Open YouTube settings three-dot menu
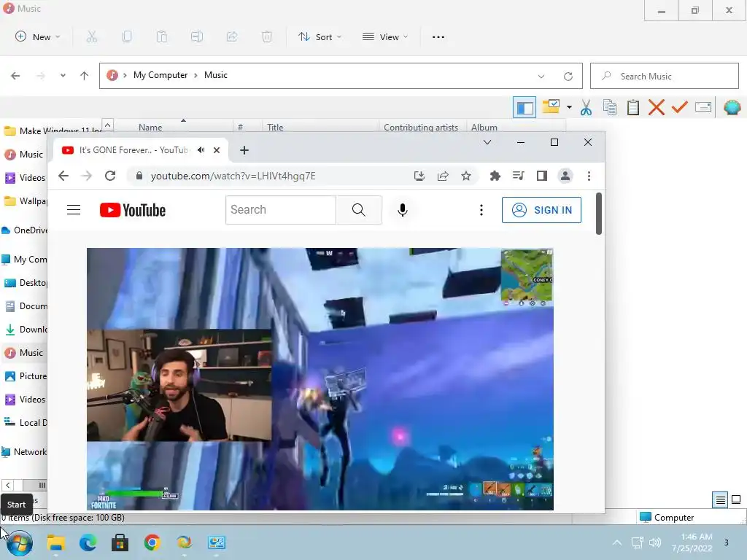The height and width of the screenshot is (560, 747). [x=481, y=210]
